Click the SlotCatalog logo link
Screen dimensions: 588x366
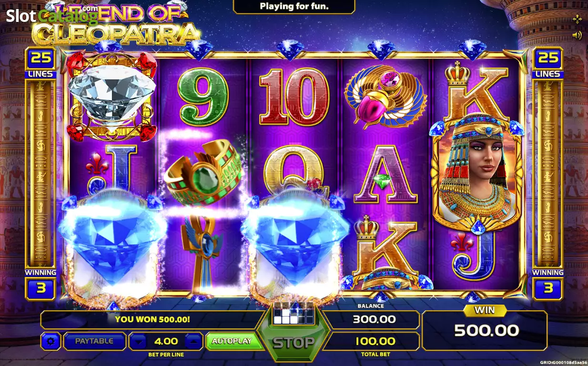(x=51, y=17)
